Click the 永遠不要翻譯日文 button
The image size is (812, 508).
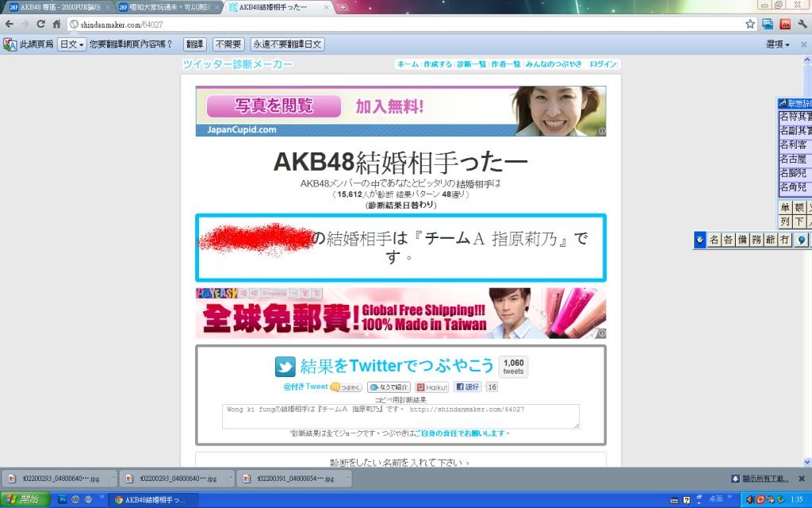pyautogui.click(x=287, y=44)
